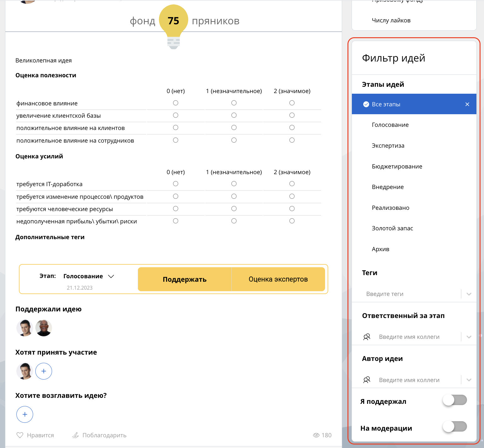This screenshot has height=448, width=484.
Task: Expand the Теги dropdown arrow
Action: pyautogui.click(x=469, y=294)
